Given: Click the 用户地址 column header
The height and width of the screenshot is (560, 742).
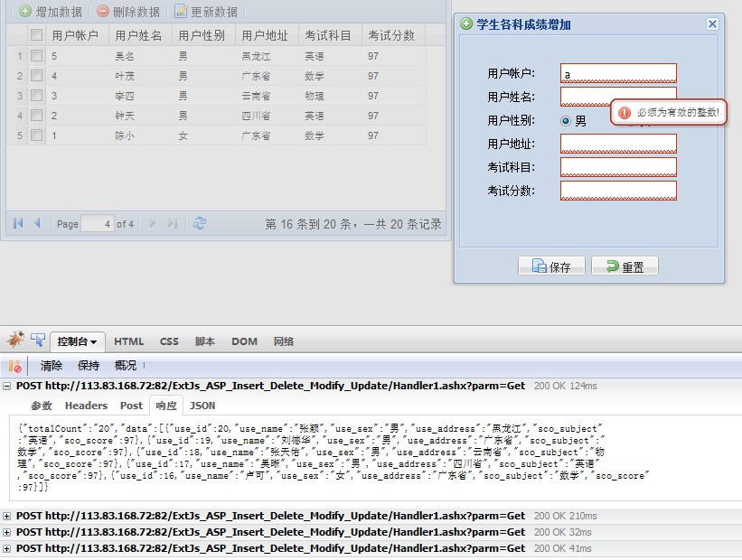Looking at the screenshot, I should [x=268, y=35].
